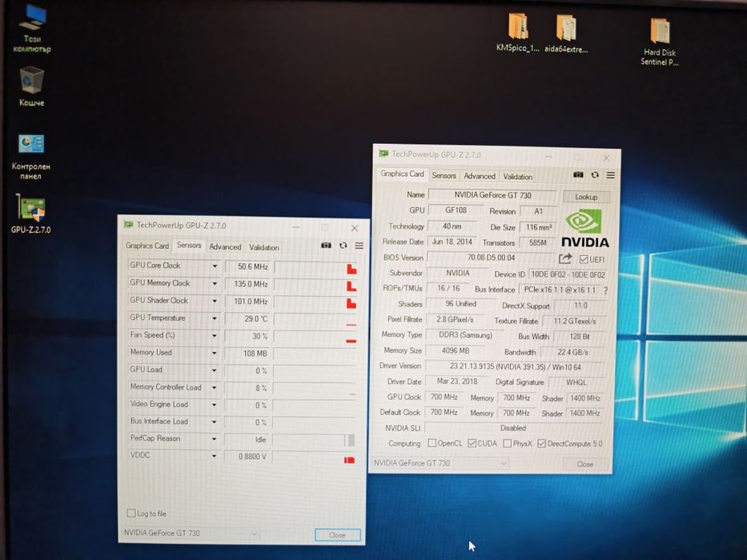Switch to Advanced tab in left GPU-Z window
Image resolution: width=747 pixels, height=560 pixels.
pos(225,246)
